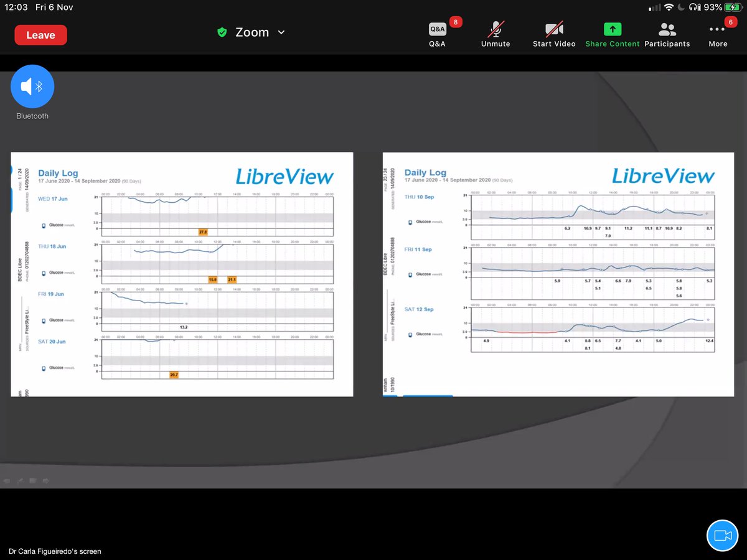Open the Participants list
This screenshot has height=560, width=747.
pos(667,35)
